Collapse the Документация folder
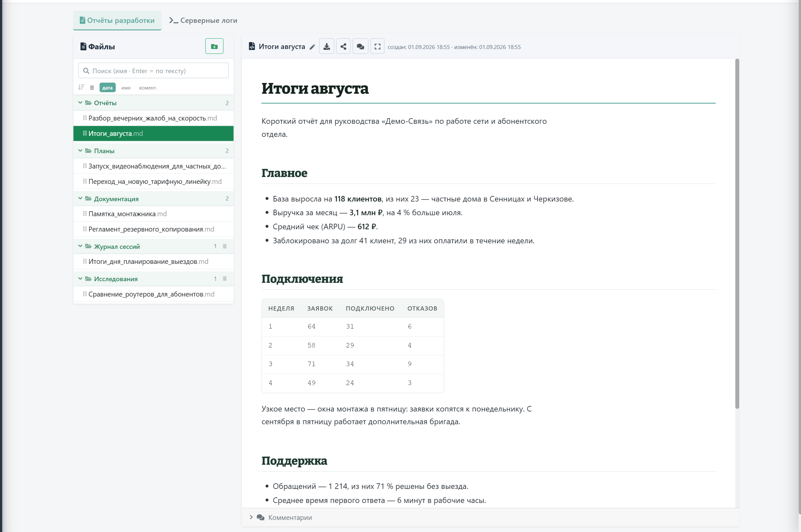 80,199
